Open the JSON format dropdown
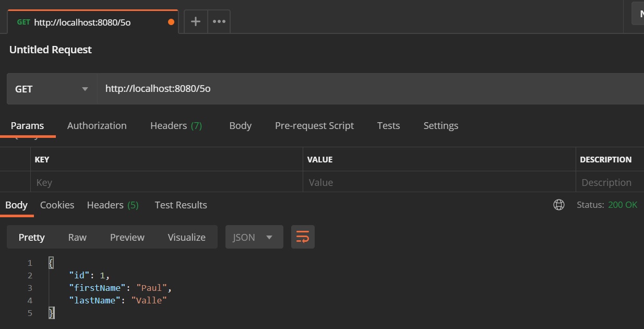 [x=254, y=237]
